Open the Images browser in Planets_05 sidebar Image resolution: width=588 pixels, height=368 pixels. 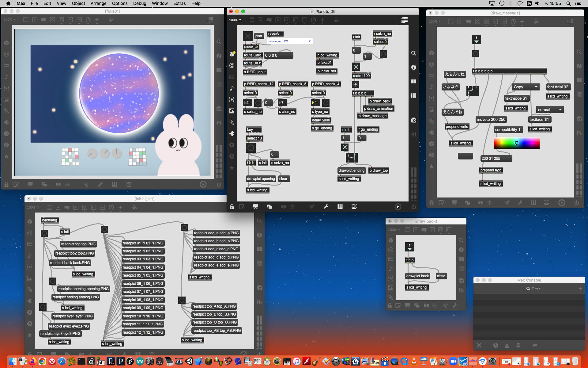pos(232,111)
